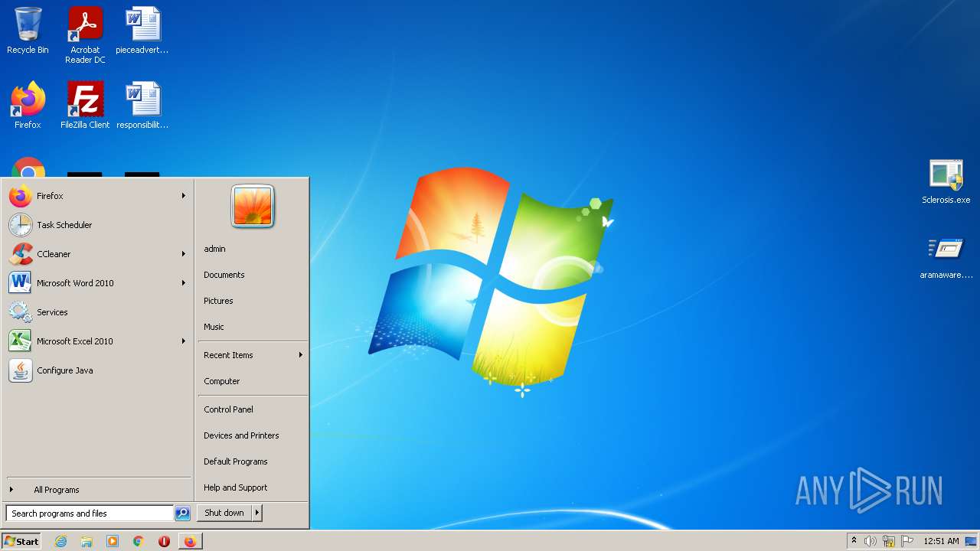The width and height of the screenshot is (980, 551).
Task: Click Search programs and files box
Action: (x=90, y=514)
